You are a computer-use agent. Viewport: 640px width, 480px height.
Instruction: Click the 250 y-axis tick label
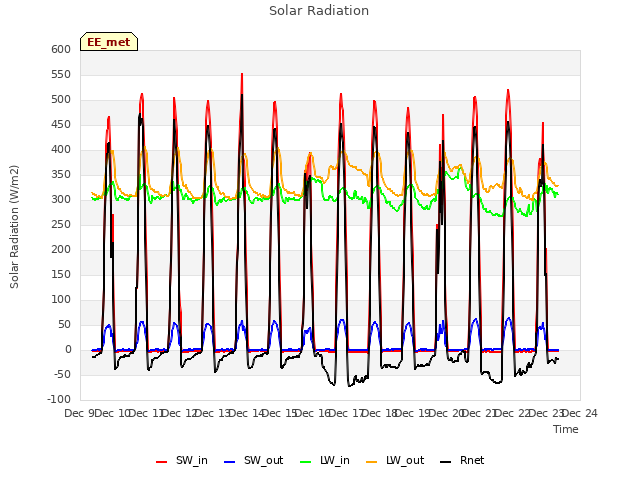61,224
